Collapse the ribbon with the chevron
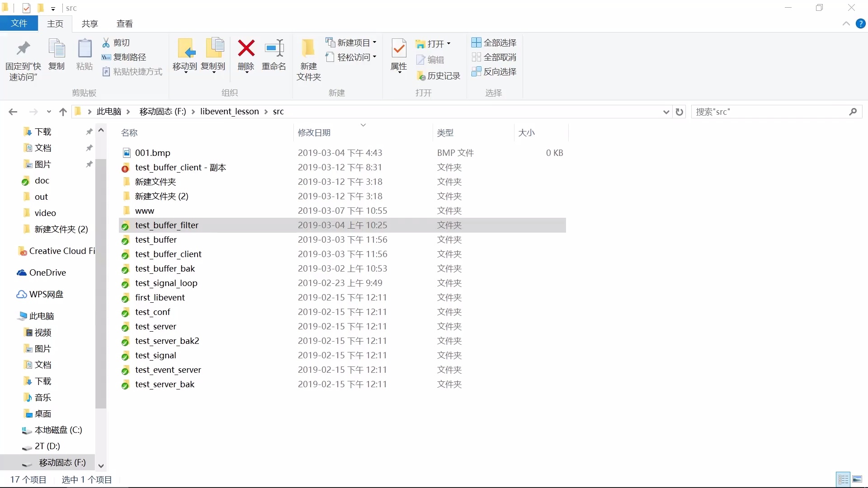The height and width of the screenshot is (488, 868). (846, 23)
